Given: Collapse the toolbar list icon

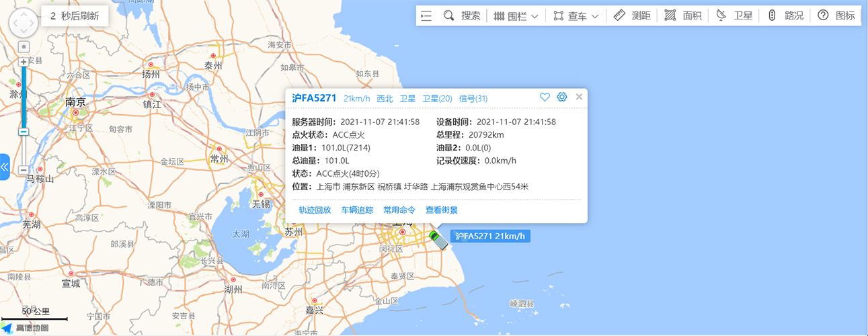Looking at the screenshot, I should pyautogui.click(x=426, y=15).
